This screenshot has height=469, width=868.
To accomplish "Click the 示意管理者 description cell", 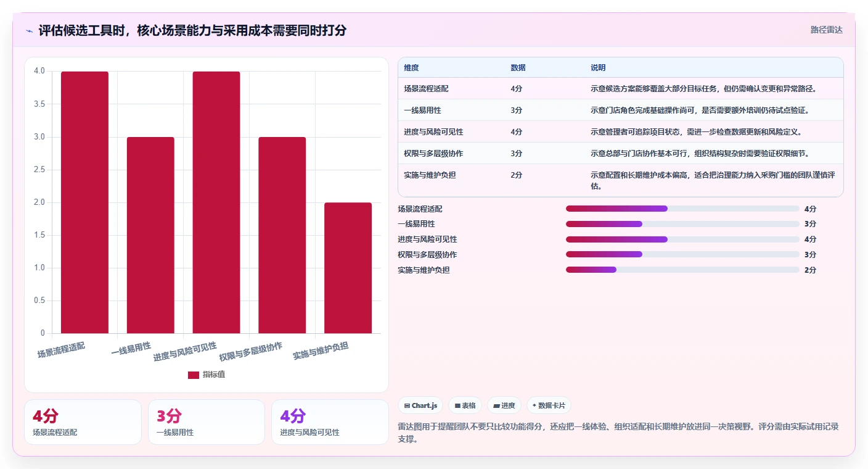I will pyautogui.click(x=696, y=131).
